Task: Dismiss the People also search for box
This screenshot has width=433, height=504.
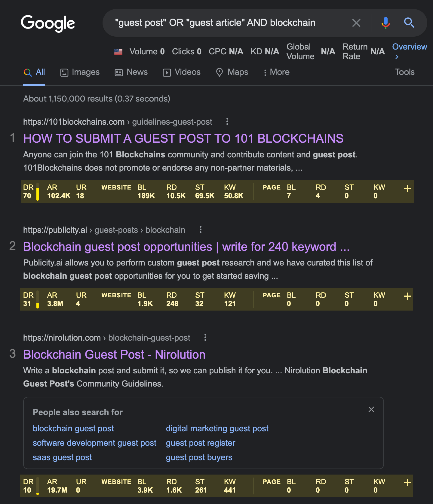Action: (x=371, y=409)
